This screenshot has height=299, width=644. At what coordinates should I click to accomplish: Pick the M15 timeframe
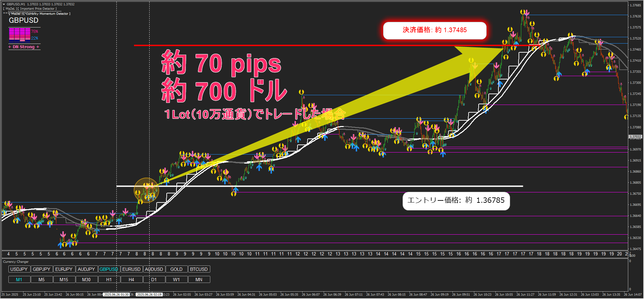tap(64, 280)
